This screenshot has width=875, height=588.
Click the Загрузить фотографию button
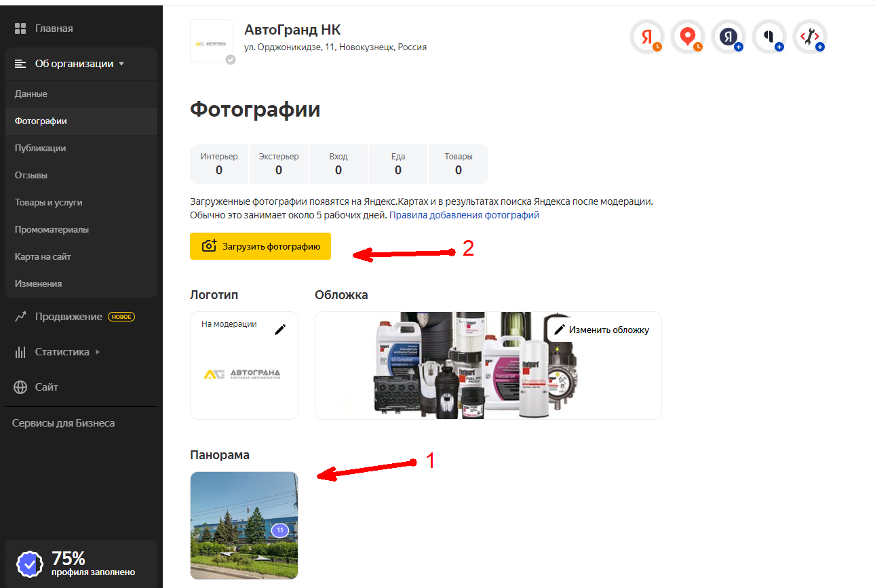point(260,246)
